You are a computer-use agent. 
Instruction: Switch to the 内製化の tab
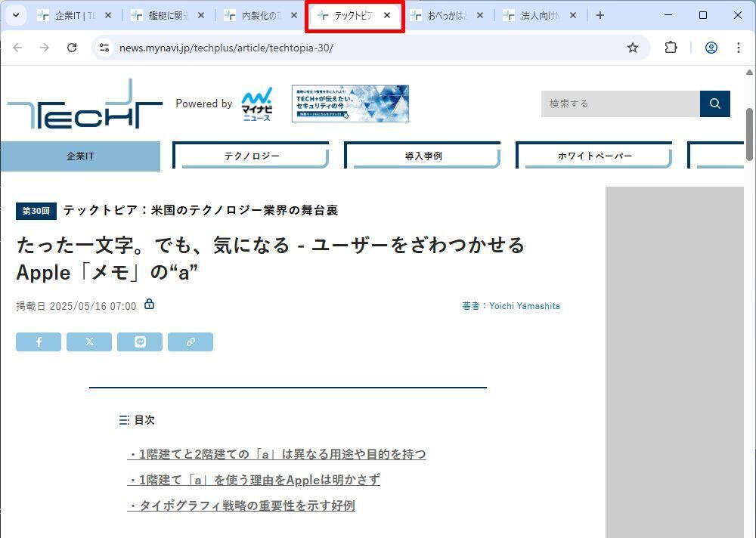pos(260,15)
